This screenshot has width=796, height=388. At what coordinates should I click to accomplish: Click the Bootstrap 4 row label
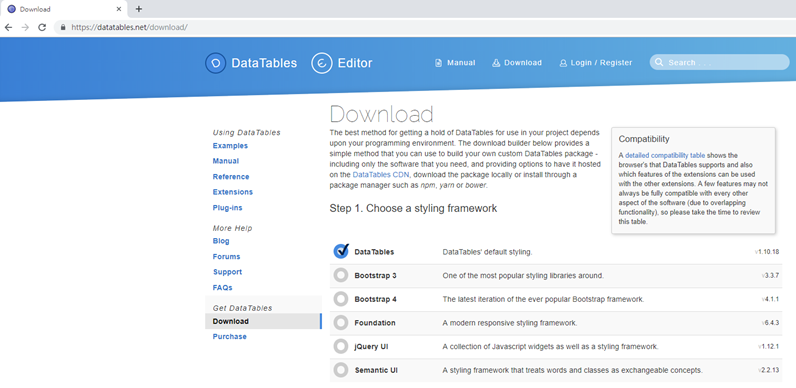(376, 299)
